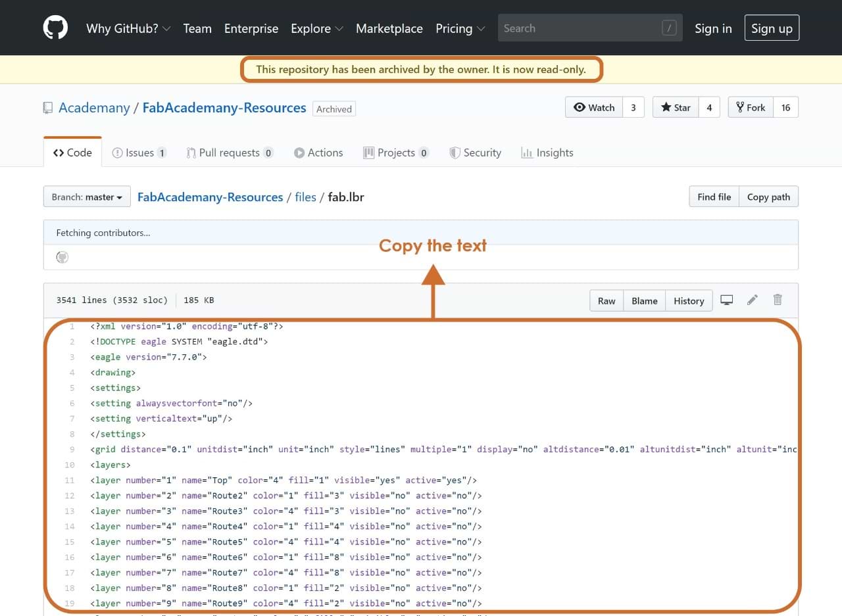Open the Pull requests tab

pyautogui.click(x=230, y=153)
